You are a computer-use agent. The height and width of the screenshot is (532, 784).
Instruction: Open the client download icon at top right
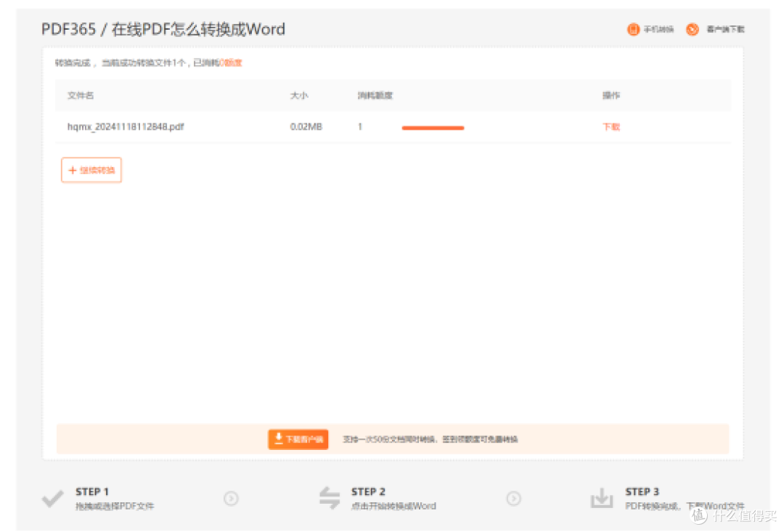pos(693,30)
